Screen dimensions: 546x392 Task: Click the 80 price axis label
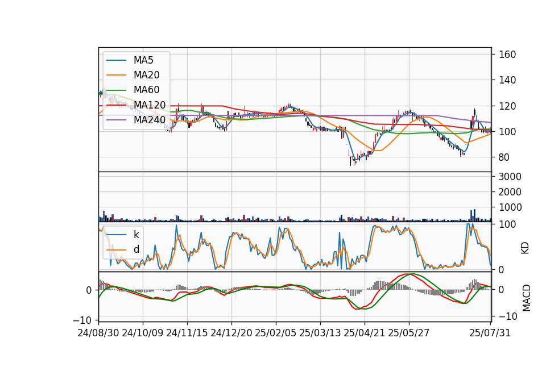(504, 157)
